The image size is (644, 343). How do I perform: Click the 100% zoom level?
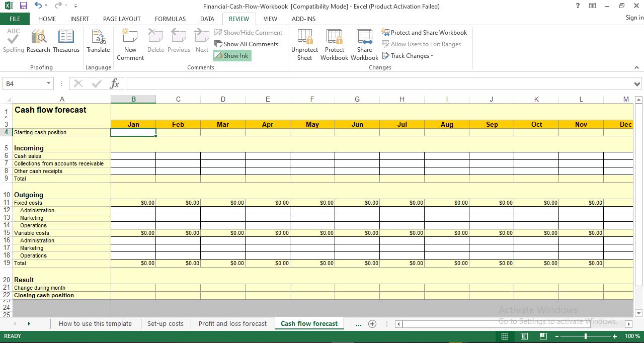click(632, 336)
